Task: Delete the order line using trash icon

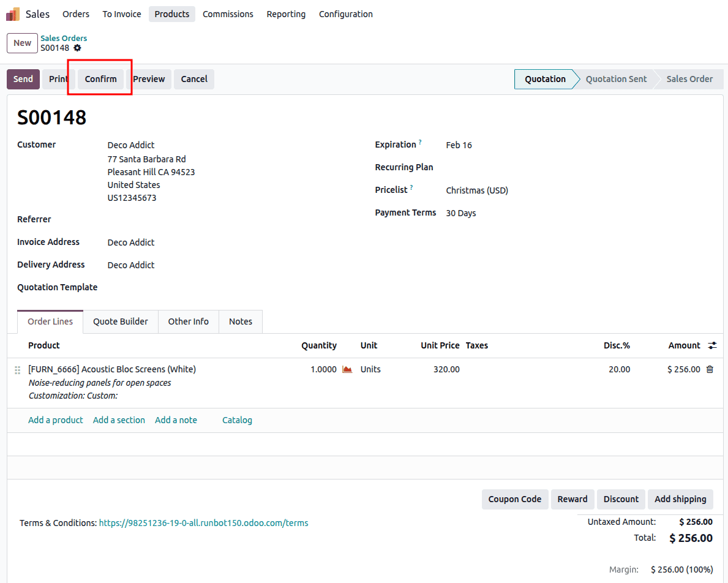Action: [710, 369]
